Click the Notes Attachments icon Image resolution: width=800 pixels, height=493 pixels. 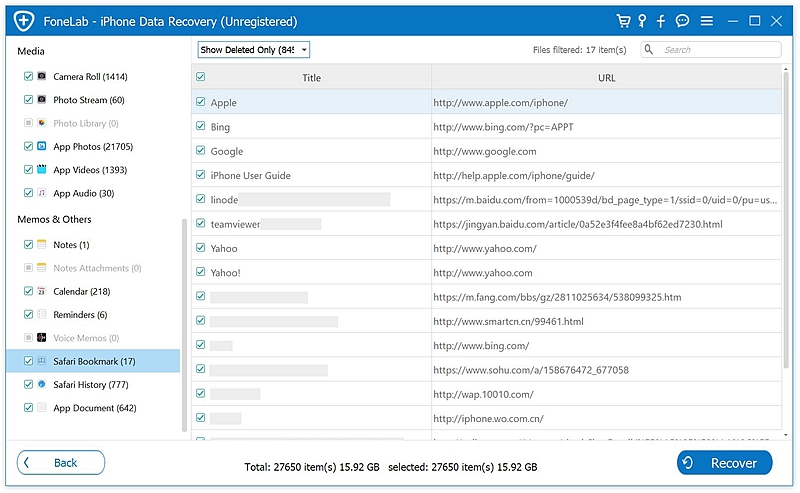42,267
